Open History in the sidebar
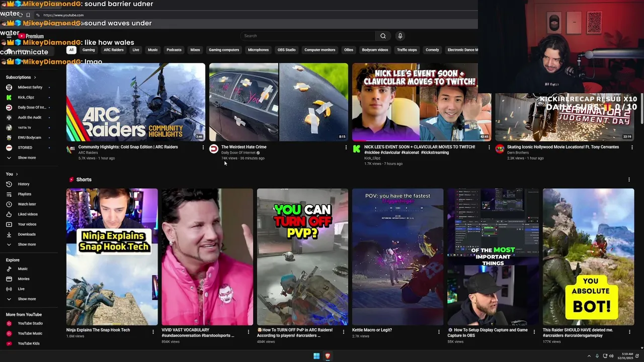Image resolution: width=644 pixels, height=362 pixels. (x=24, y=184)
